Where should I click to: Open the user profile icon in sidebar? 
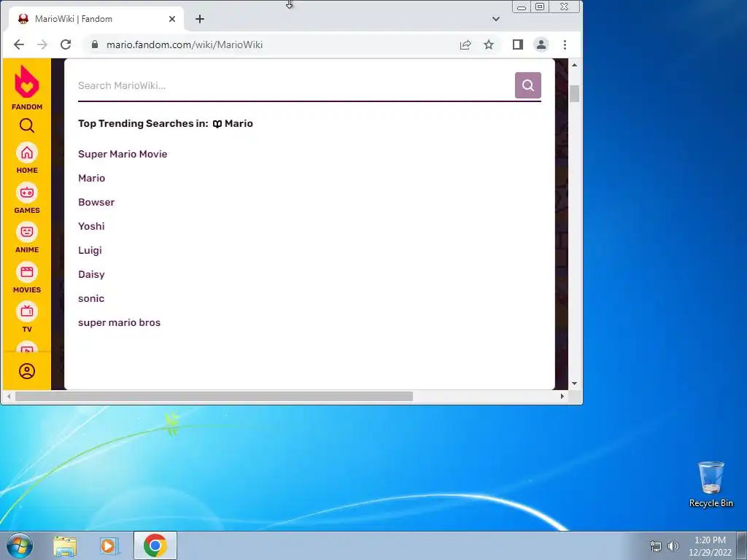(27, 371)
